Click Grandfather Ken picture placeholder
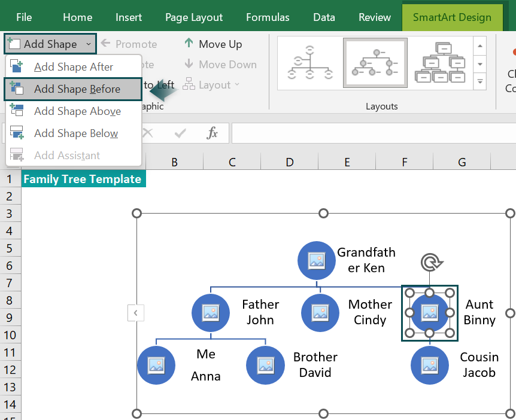 tap(317, 260)
